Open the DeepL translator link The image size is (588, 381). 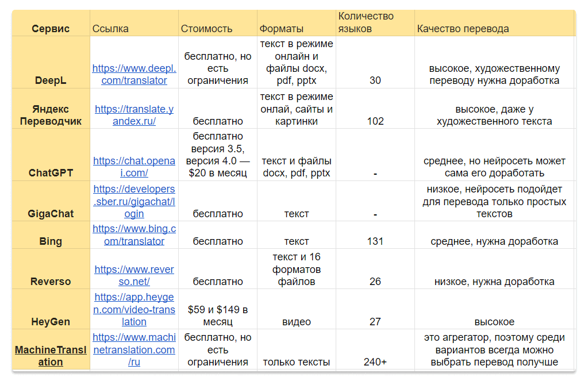(134, 74)
